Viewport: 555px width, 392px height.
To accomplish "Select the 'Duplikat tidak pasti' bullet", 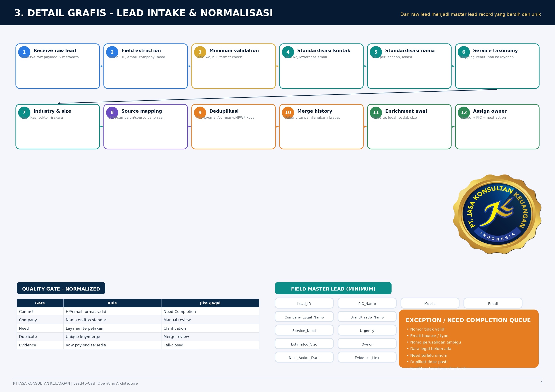I will click(x=427, y=362).
